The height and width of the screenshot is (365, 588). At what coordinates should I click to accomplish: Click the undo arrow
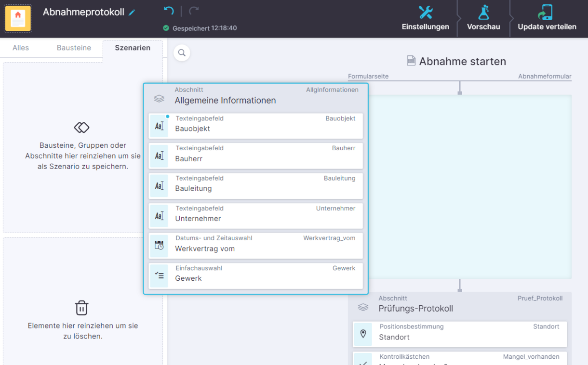point(168,11)
